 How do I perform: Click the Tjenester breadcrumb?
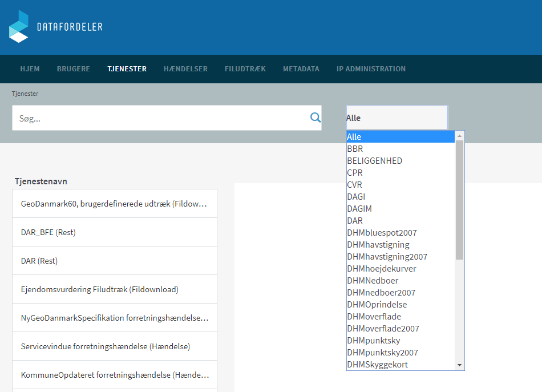pyautogui.click(x=25, y=94)
